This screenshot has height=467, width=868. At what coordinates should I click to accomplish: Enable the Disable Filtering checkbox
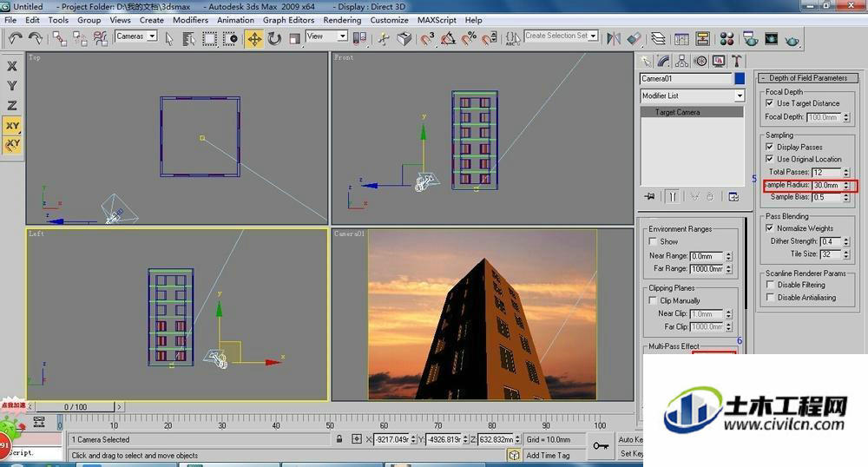pyautogui.click(x=770, y=285)
